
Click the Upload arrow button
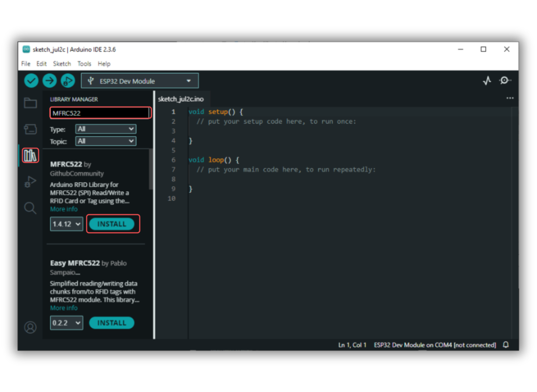[x=50, y=81]
